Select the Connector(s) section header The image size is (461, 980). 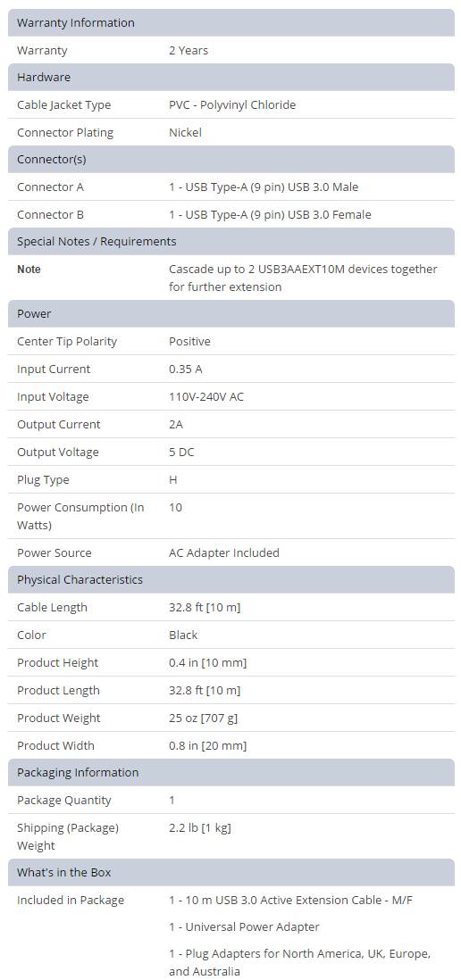230,160
